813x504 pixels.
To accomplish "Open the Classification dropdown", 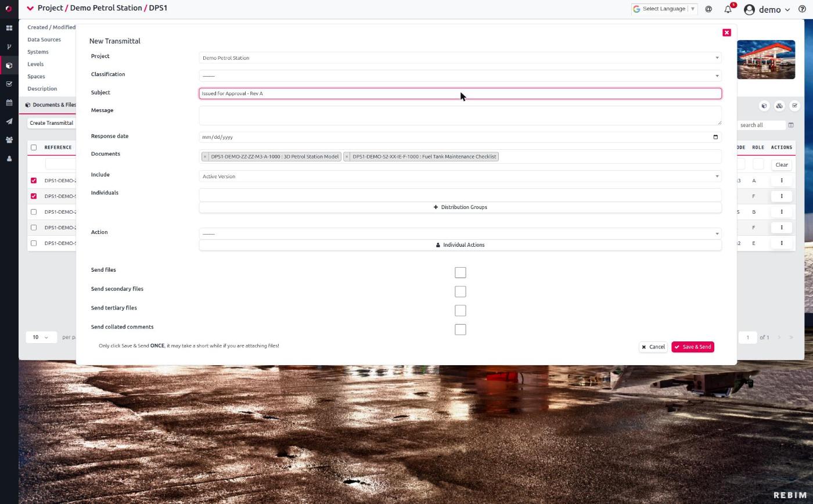I will click(460, 76).
